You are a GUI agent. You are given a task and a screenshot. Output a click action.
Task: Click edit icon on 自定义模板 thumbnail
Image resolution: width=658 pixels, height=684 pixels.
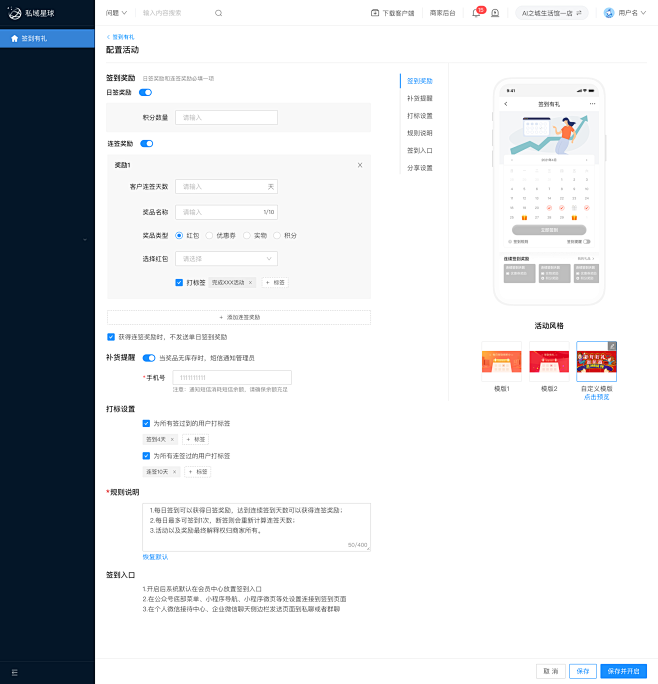tap(612, 345)
